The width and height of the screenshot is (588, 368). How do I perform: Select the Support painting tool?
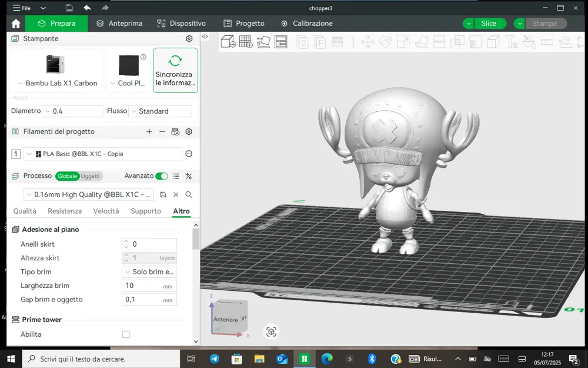click(x=475, y=42)
